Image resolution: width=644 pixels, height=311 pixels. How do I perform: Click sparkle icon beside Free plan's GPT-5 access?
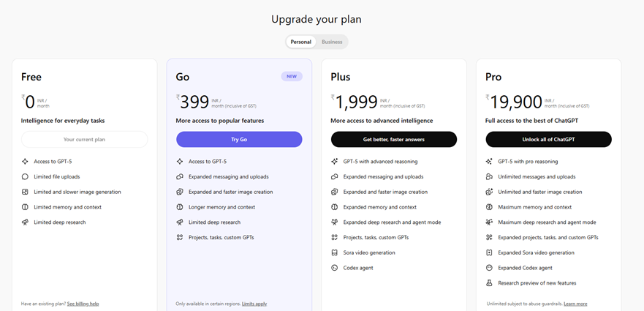pos(25,161)
